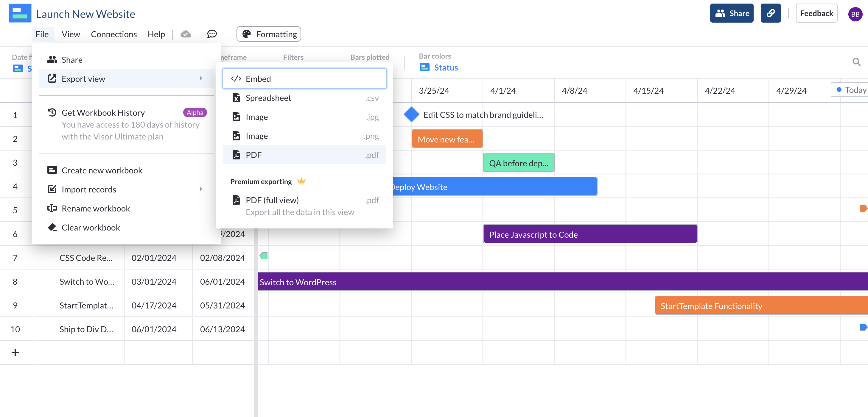Click the purple Place Javascript to Code bar
Image resolution: width=868 pixels, height=417 pixels.
590,234
